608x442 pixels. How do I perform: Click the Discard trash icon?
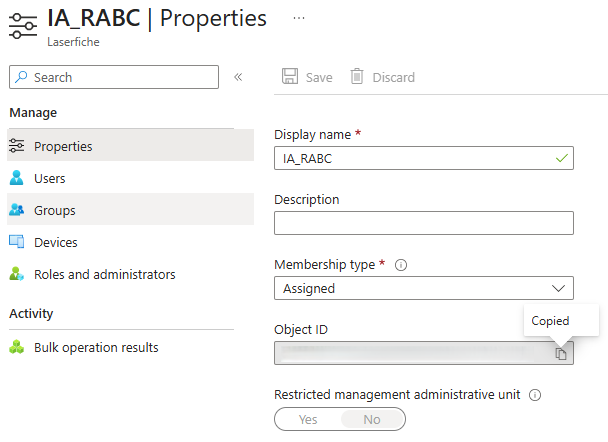point(356,77)
